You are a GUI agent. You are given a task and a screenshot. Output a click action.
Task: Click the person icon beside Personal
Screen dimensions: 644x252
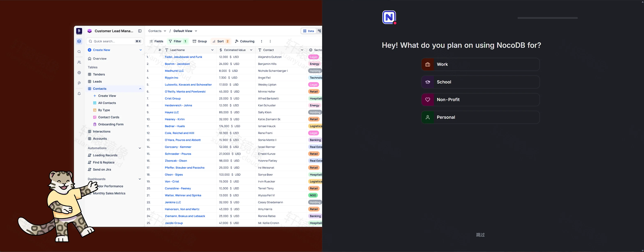[x=428, y=117]
